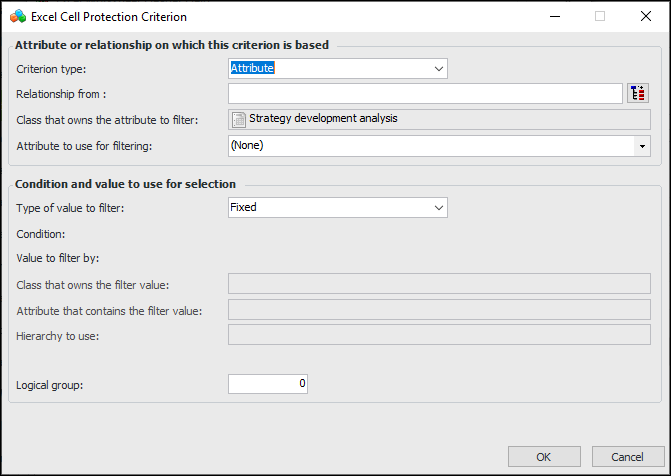671x476 pixels.
Task: Click Attribute that contains the filter value field
Action: (x=440, y=310)
